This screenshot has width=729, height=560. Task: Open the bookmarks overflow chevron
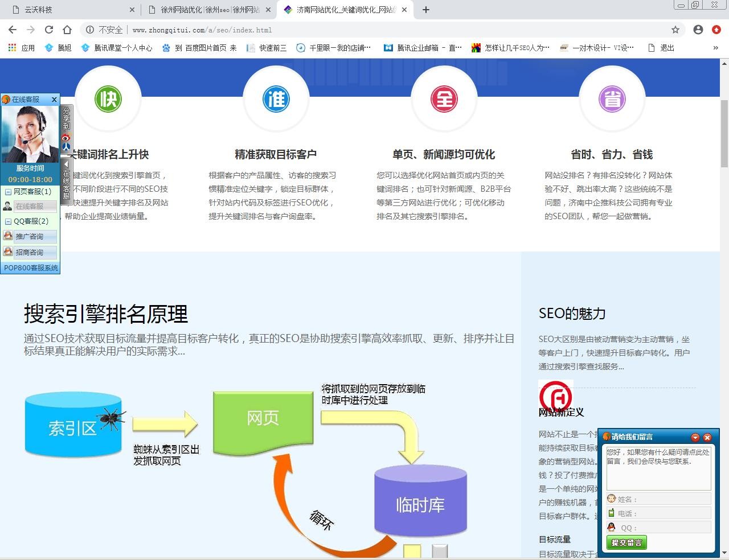[716, 48]
